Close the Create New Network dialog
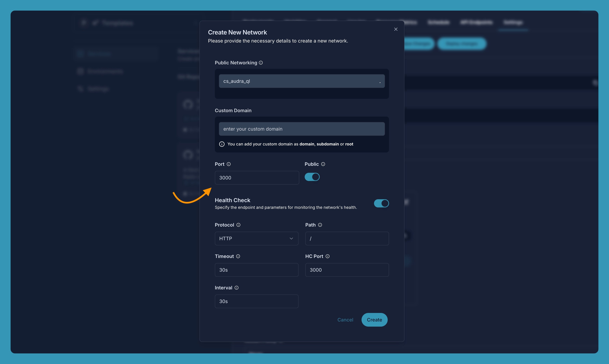Viewport: 609px width, 364px height. [x=396, y=29]
